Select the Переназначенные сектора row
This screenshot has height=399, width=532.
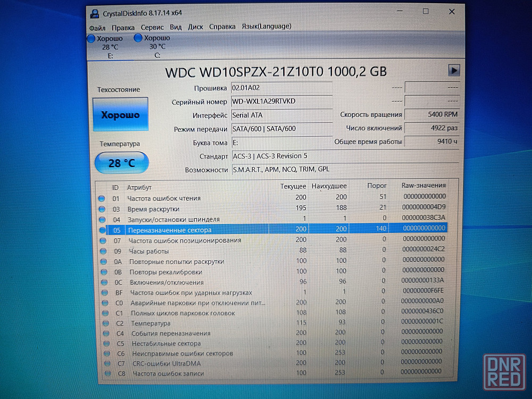277,229
